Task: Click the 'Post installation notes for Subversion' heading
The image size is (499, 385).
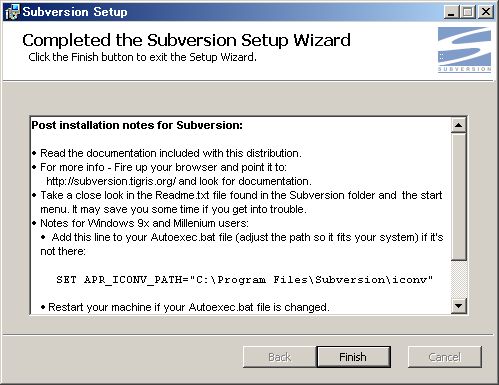Action: (x=137, y=125)
